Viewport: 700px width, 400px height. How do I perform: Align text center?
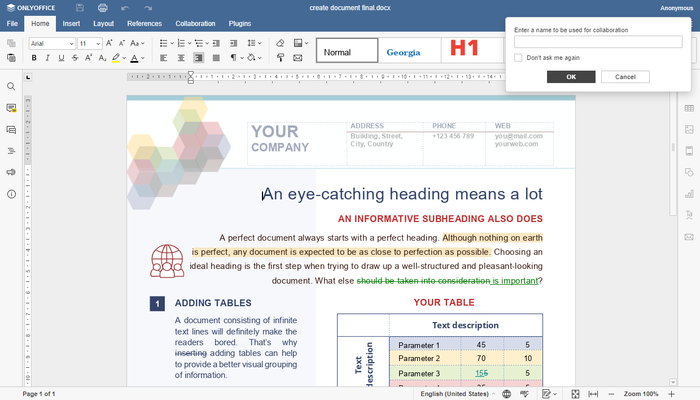point(181,57)
